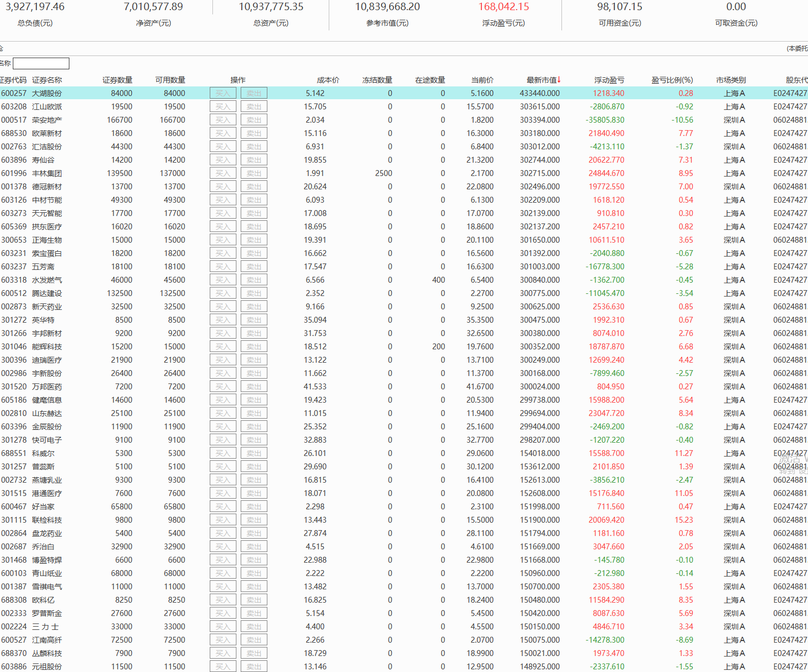Select the 联检科技 stock name

47,520
